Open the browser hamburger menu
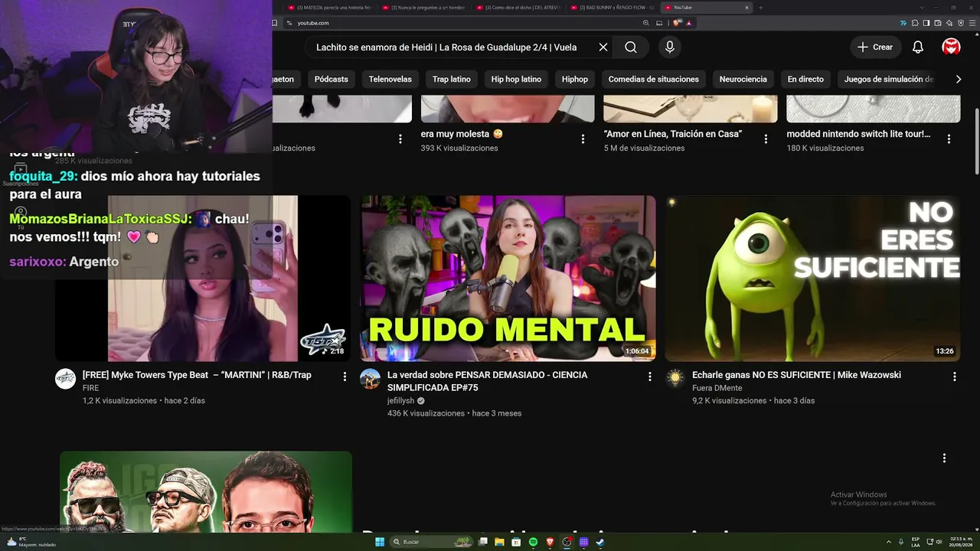 [x=972, y=23]
